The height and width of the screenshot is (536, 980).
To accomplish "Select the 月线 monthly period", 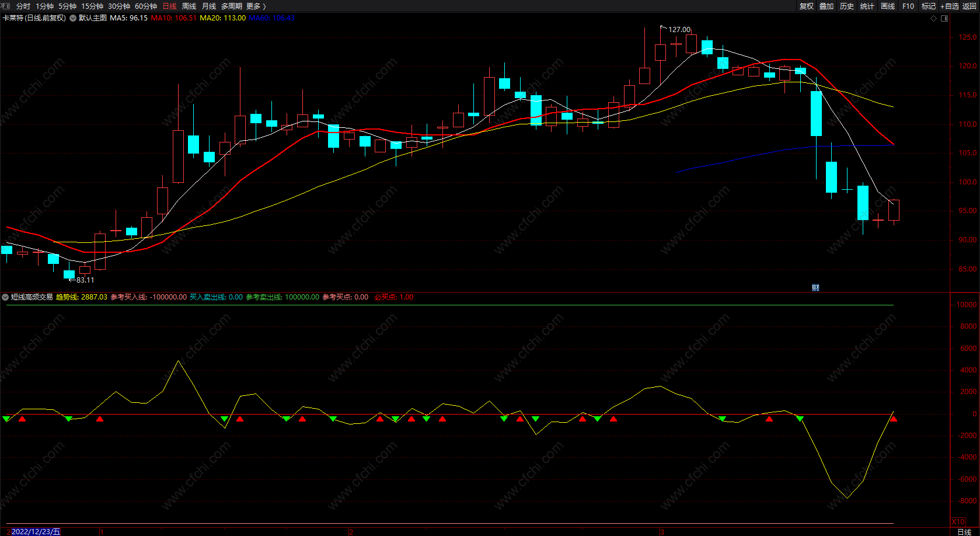I will pos(209,6).
